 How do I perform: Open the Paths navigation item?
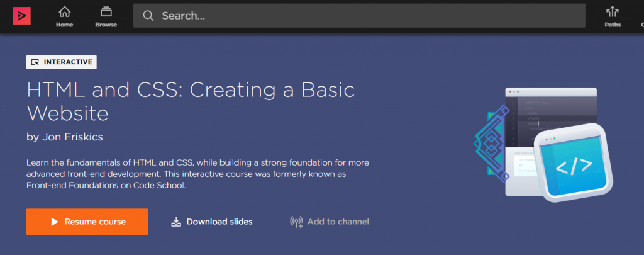coord(613,17)
